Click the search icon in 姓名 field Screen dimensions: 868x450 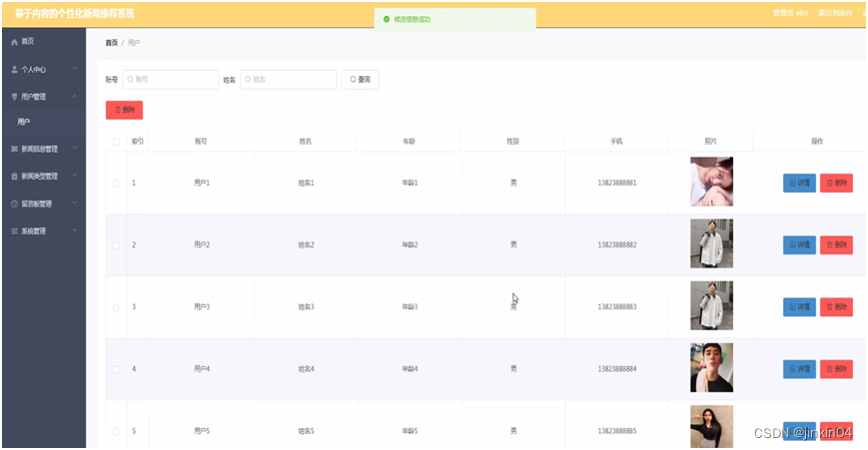coord(248,80)
